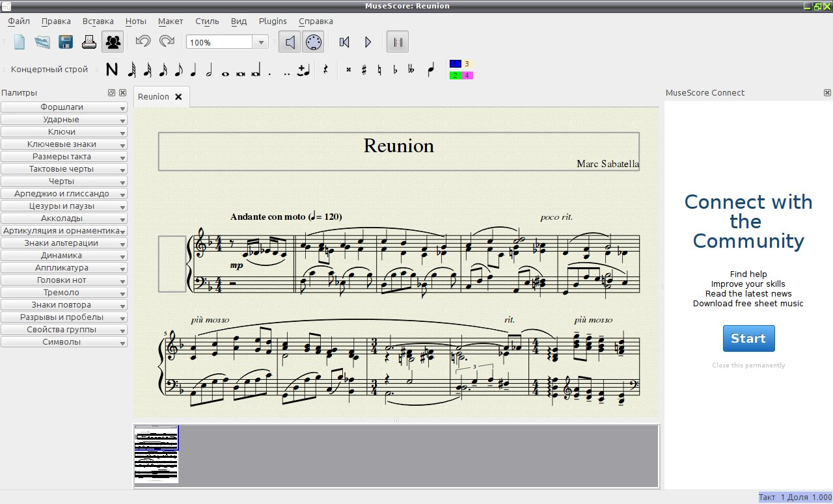Screen dimensions: 833x504
Task: Apply the natural accidental
Action: click(380, 70)
